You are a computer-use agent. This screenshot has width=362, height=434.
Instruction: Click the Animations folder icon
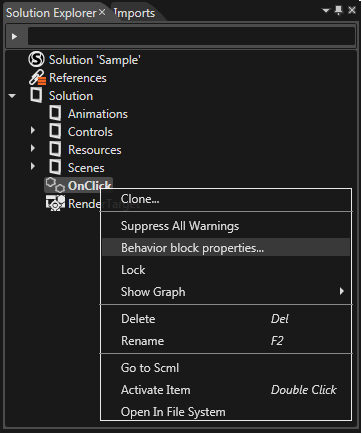pyautogui.click(x=55, y=113)
